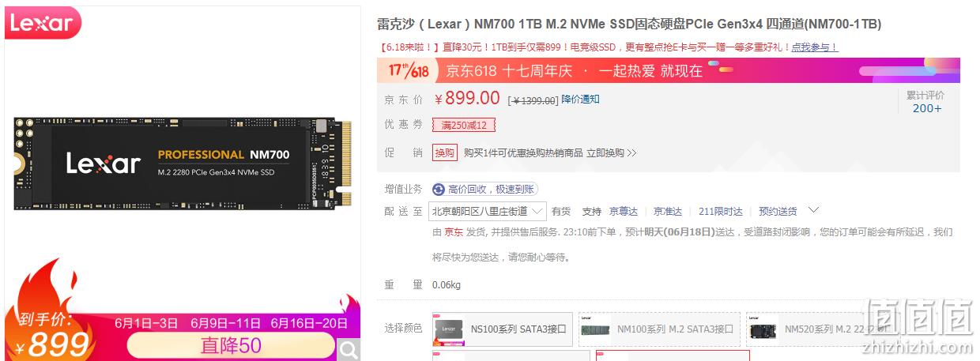Click the 降价通知 link

click(x=580, y=100)
